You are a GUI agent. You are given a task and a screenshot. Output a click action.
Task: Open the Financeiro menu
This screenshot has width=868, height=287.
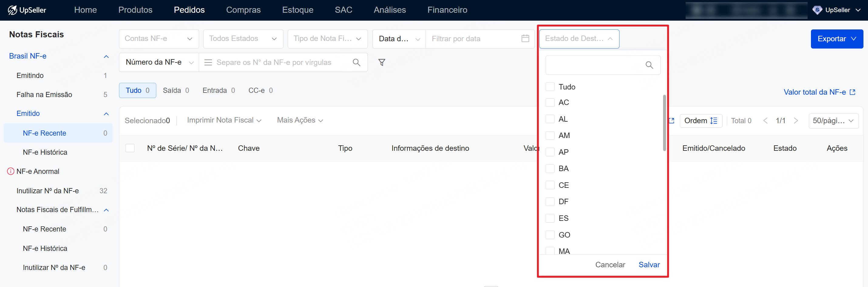coord(447,10)
